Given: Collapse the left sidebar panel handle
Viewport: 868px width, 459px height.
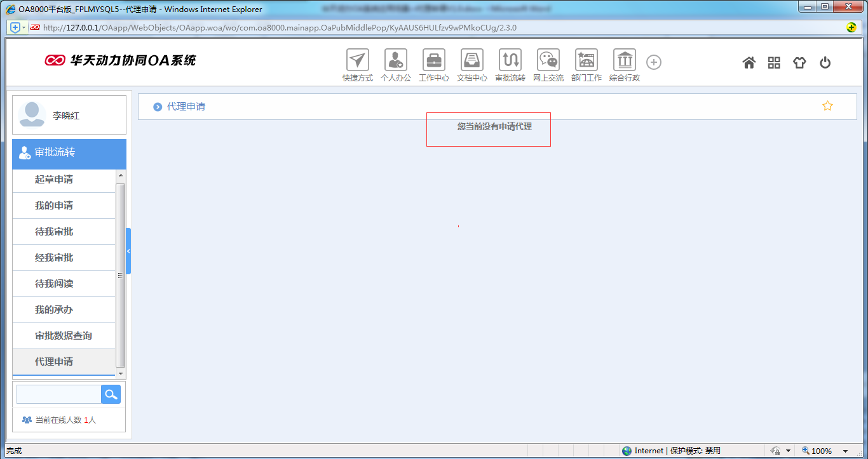Looking at the screenshot, I should [128, 251].
